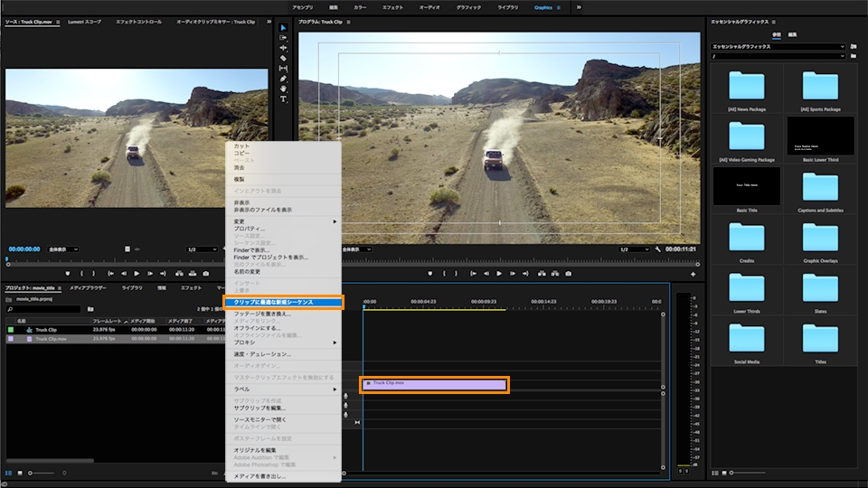Select the Hand tool
The image size is (868, 488).
[x=283, y=89]
